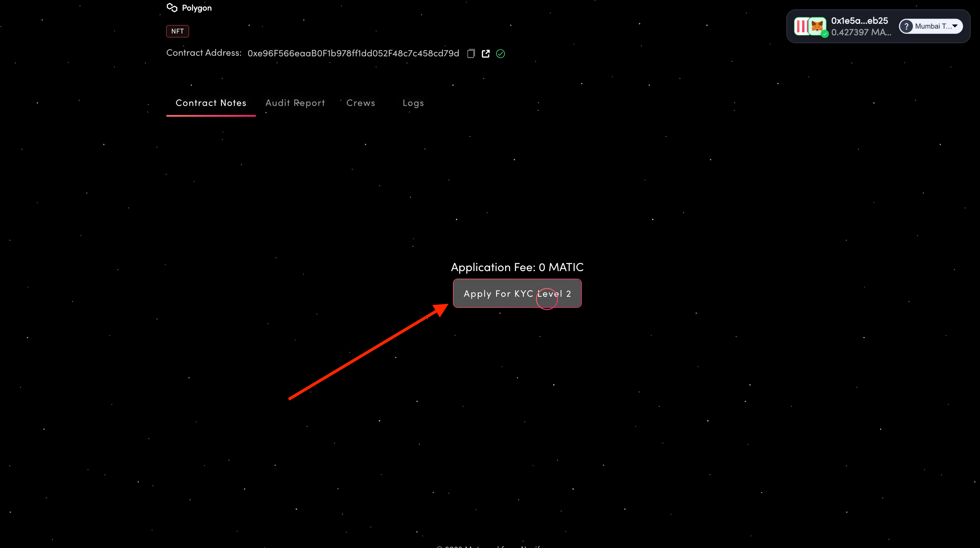Click the NFT tag badge

(177, 31)
